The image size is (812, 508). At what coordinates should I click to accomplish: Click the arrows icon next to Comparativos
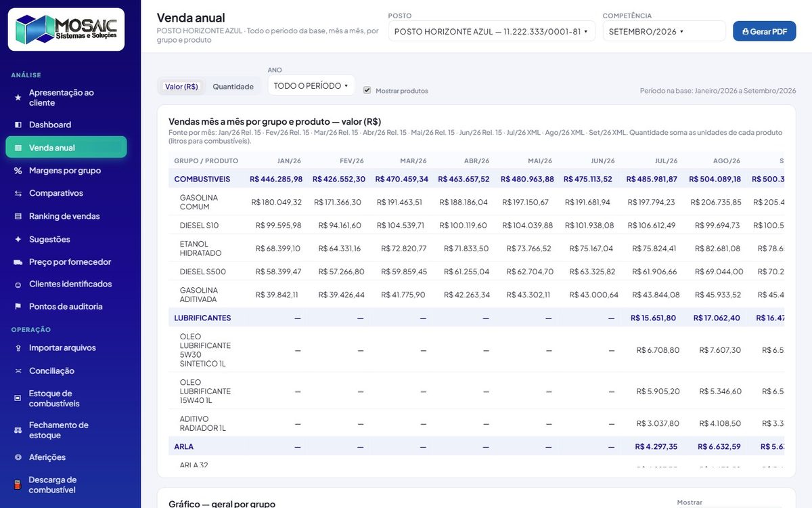click(18, 194)
